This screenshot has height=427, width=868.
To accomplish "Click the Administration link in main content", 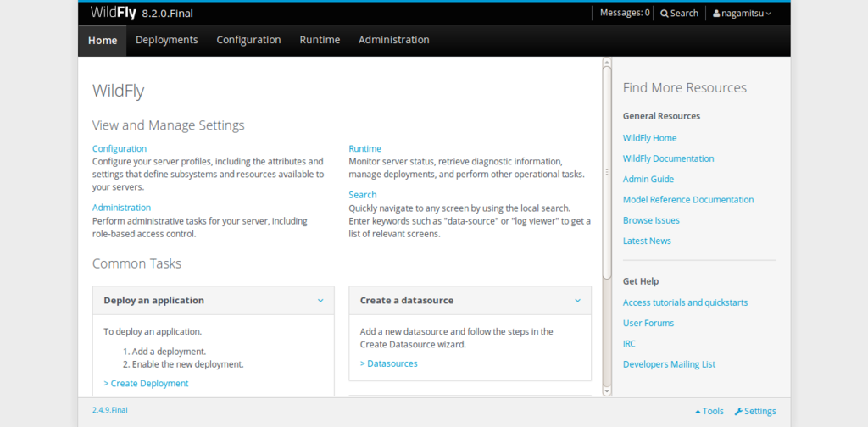I will [x=121, y=208].
